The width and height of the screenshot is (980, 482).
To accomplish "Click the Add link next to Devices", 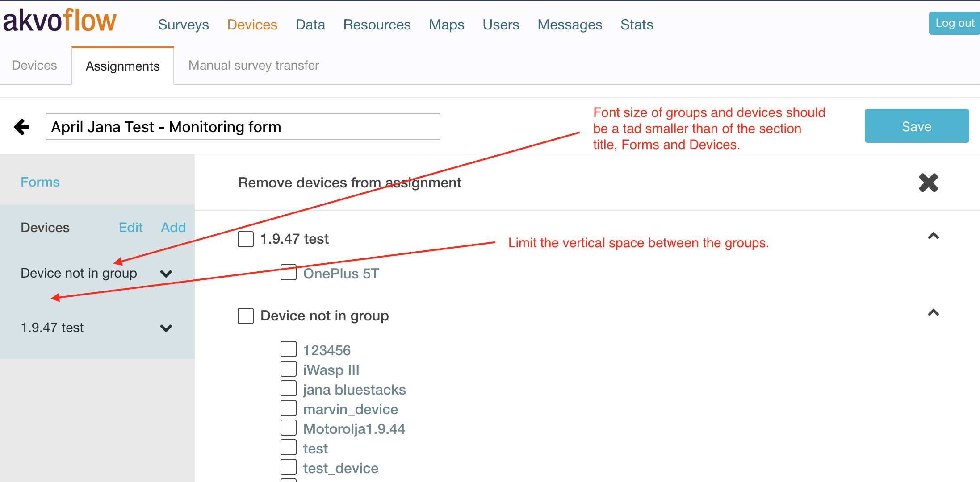I will (x=173, y=227).
